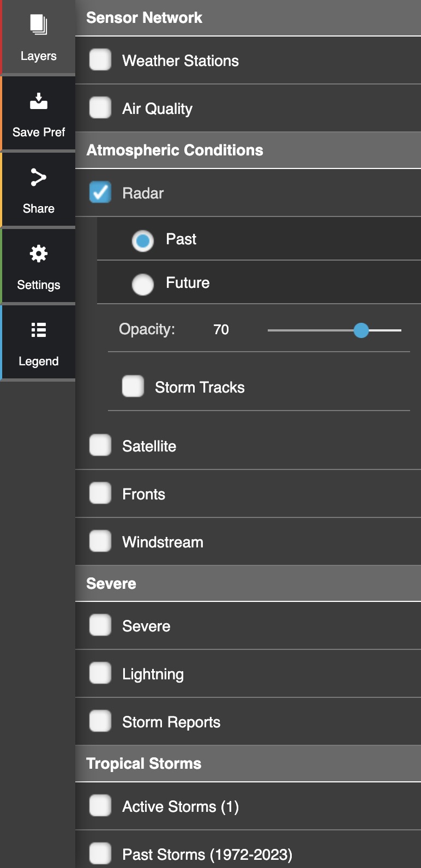Turn on the Satellite layer
This screenshot has width=421, height=868.
[100, 445]
